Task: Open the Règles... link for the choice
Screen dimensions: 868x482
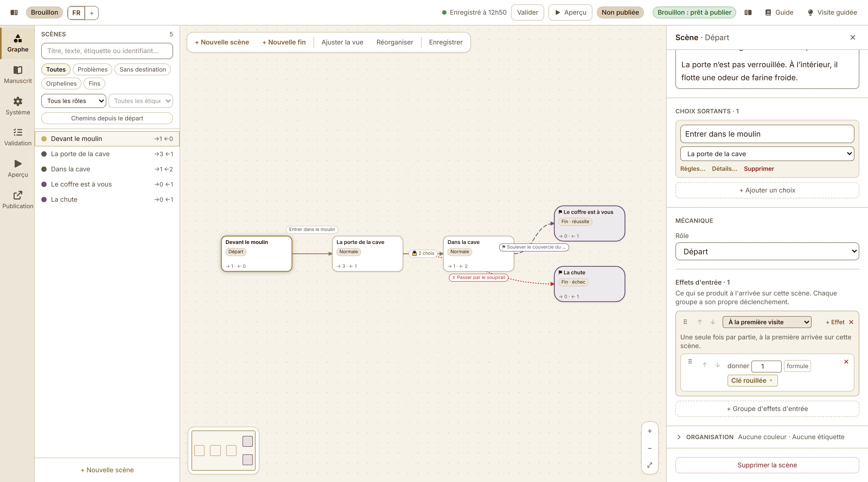Action: coord(693,169)
